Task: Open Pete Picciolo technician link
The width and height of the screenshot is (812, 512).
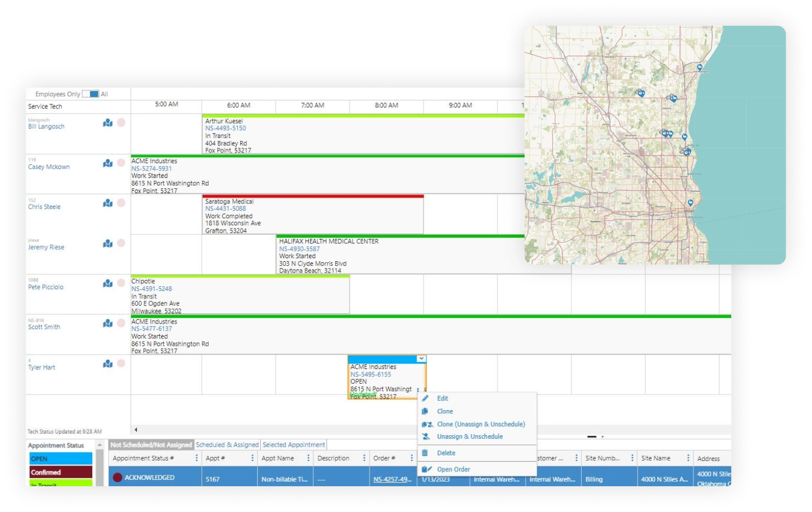Action: (46, 287)
